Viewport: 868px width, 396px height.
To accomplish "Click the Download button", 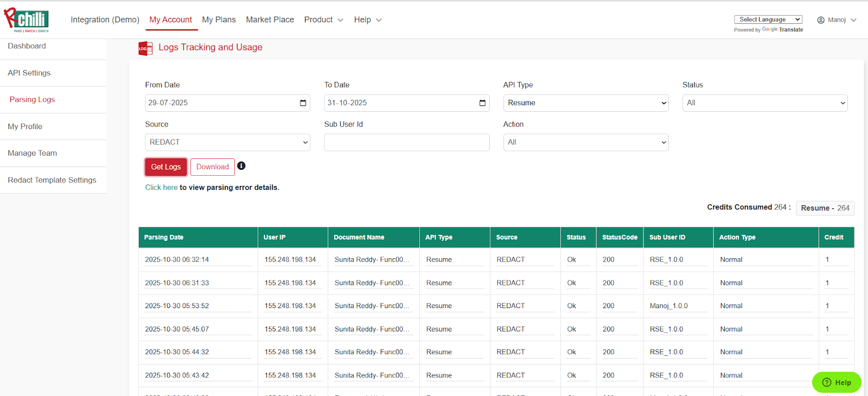I will [x=212, y=167].
